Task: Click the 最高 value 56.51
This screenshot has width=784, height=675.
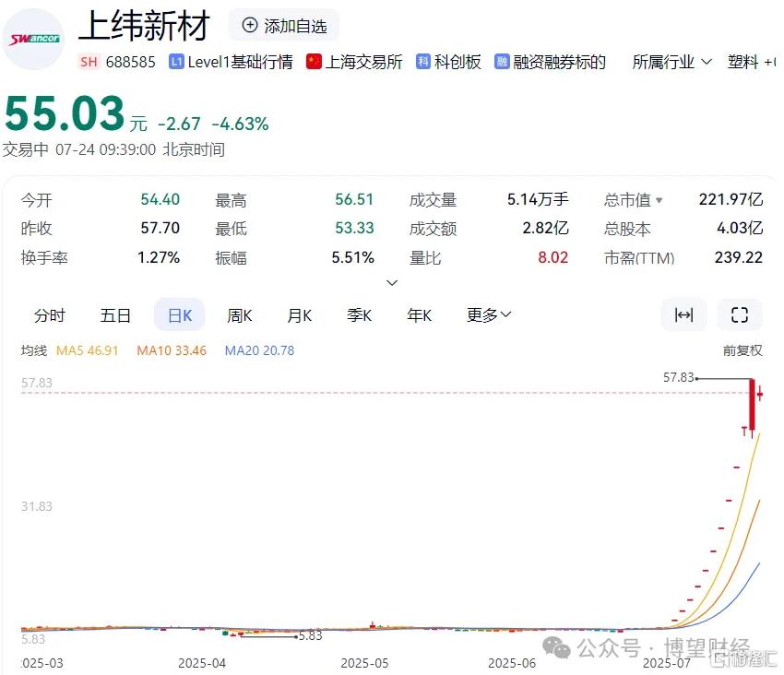Action: click(x=354, y=199)
